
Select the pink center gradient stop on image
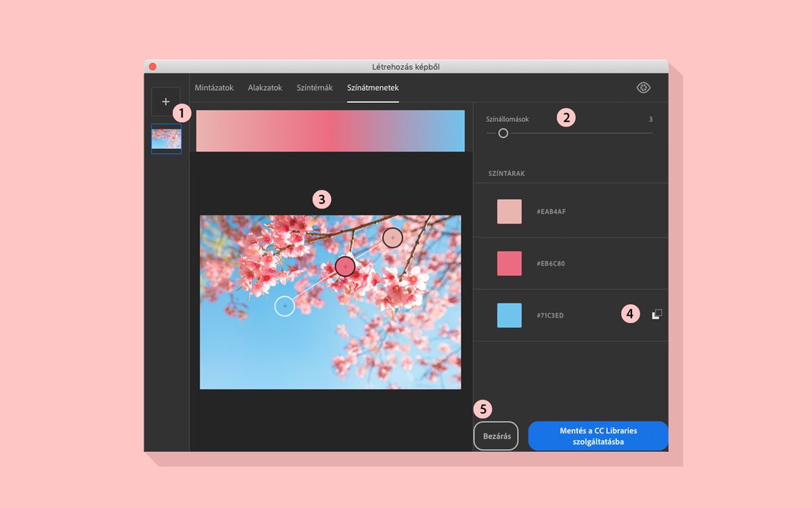coord(345,267)
